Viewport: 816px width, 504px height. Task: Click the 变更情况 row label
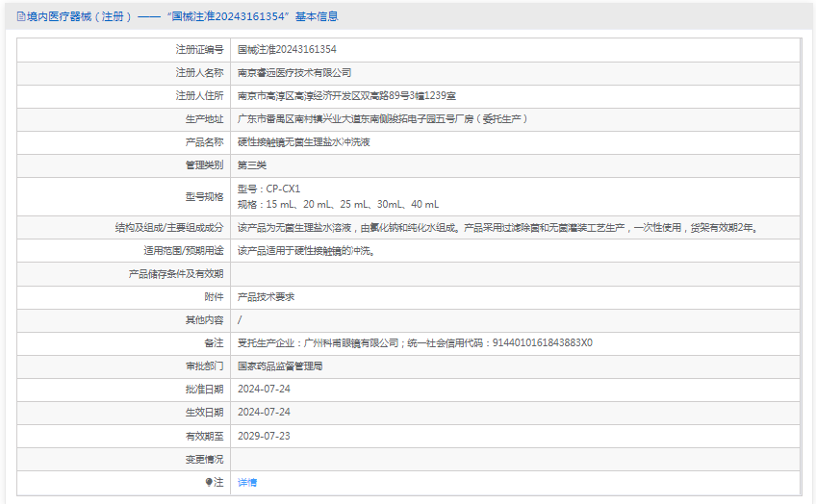[x=204, y=459]
